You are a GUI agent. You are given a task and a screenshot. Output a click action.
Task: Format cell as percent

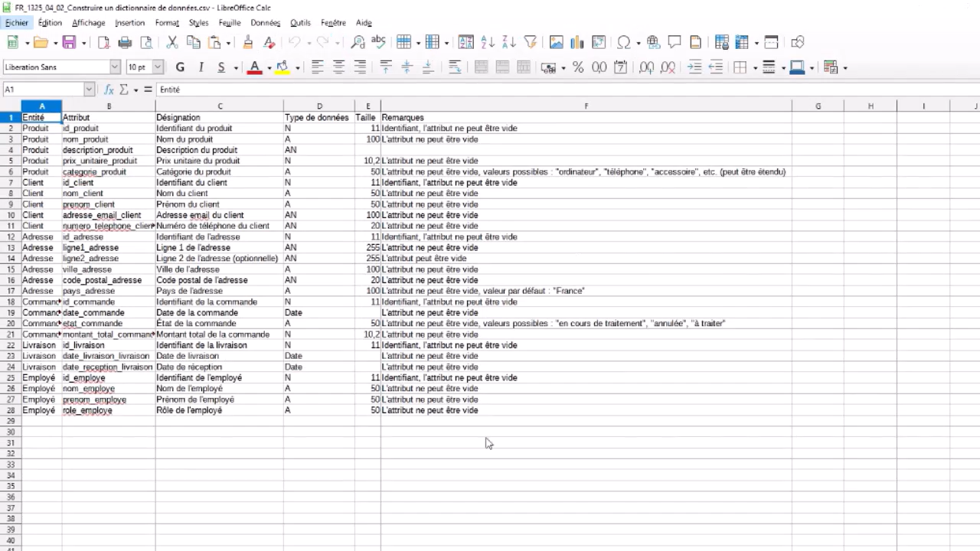[578, 67]
